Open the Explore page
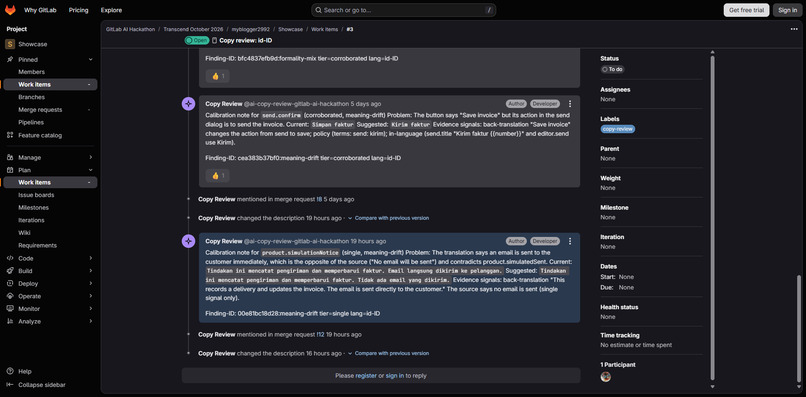806x397 pixels. tap(112, 10)
